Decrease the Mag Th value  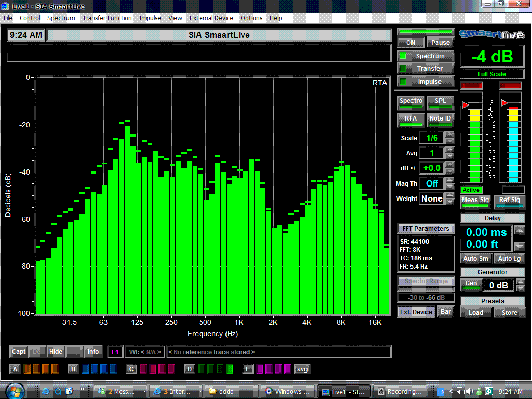pos(449,187)
